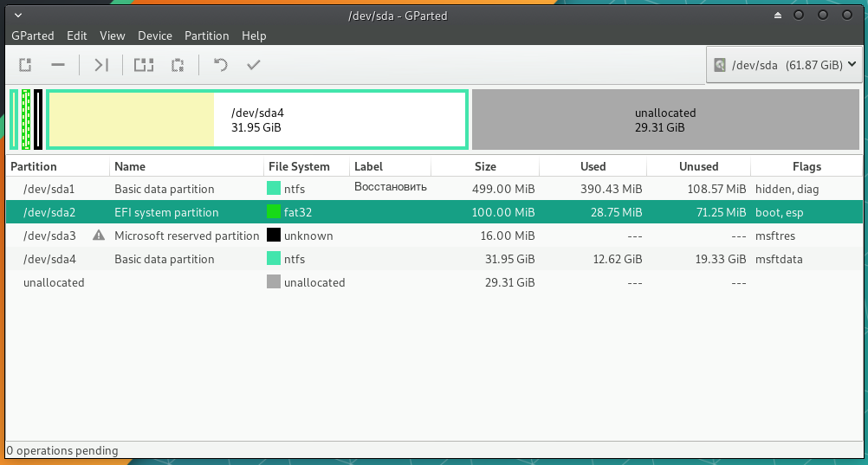Click the 12.62 GiB used value
Screen dimensions: 868x465
pos(618,259)
